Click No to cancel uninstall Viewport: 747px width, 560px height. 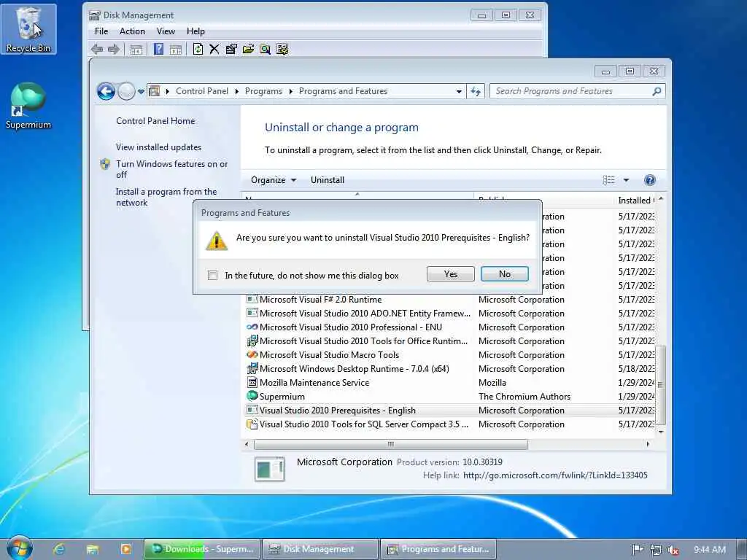pyautogui.click(x=505, y=274)
